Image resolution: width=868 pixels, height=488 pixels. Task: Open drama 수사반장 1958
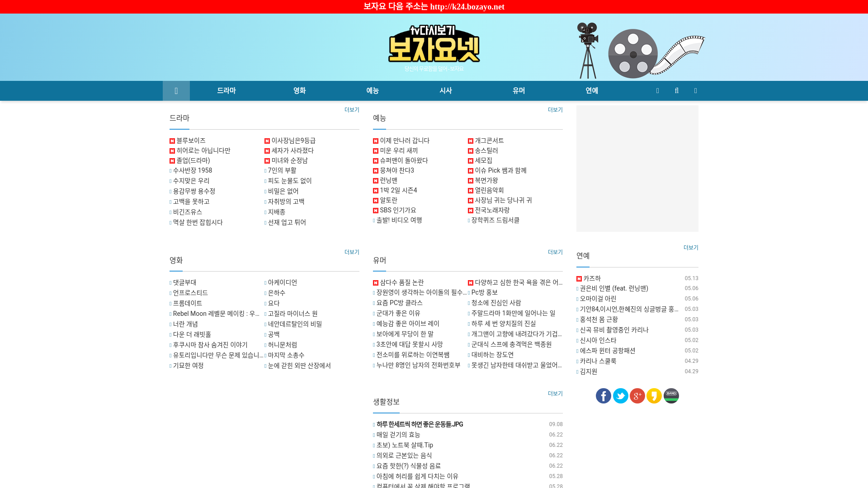[x=193, y=170]
